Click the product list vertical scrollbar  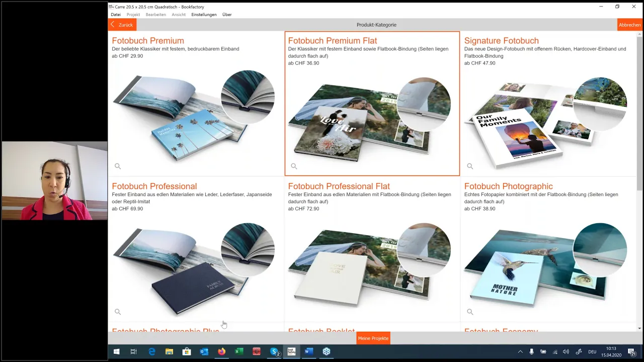pos(640,113)
